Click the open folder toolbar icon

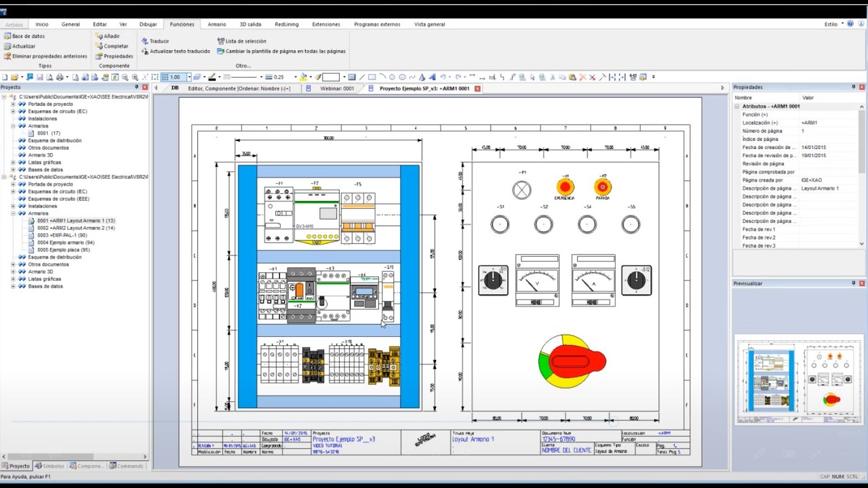pyautogui.click(x=14, y=77)
